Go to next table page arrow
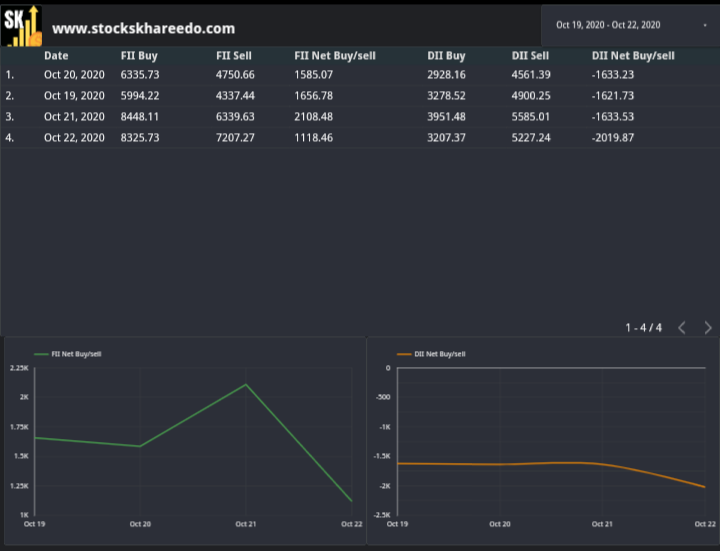 click(x=708, y=327)
